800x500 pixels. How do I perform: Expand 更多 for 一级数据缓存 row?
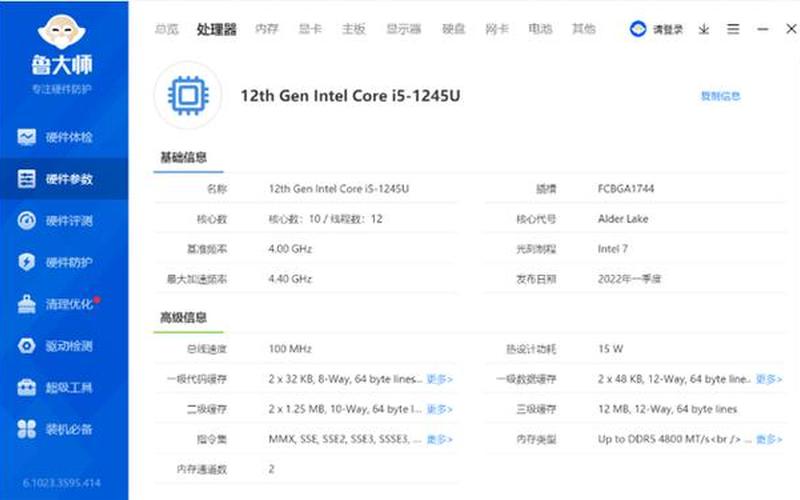[769, 379]
